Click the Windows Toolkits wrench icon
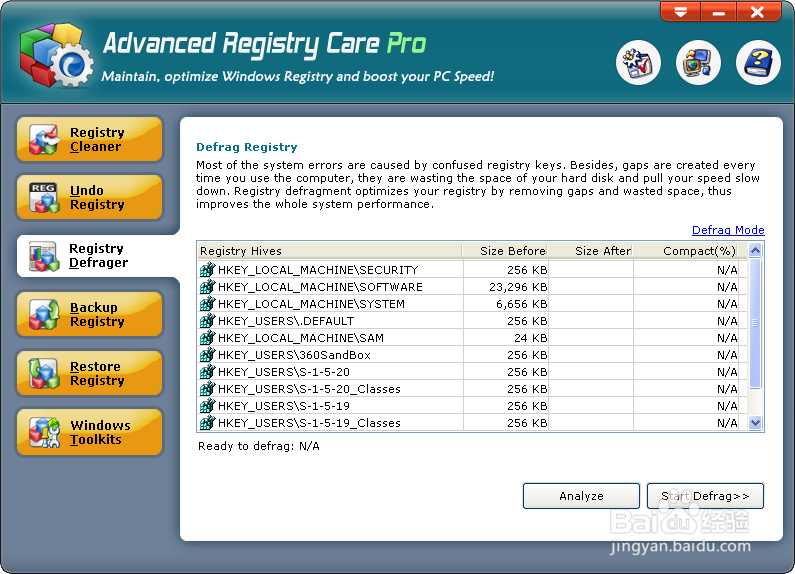Viewport: 795px width, 574px height. pyautogui.click(x=44, y=433)
